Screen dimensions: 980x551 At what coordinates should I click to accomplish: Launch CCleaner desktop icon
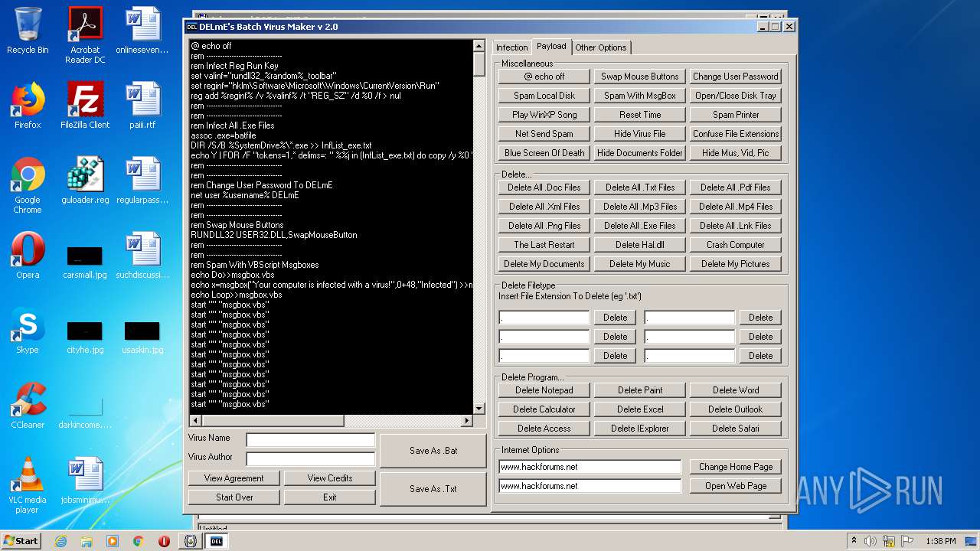(x=28, y=405)
